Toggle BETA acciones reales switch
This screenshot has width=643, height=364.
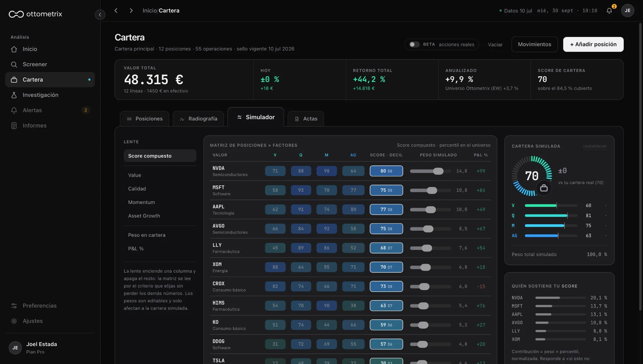tap(414, 44)
